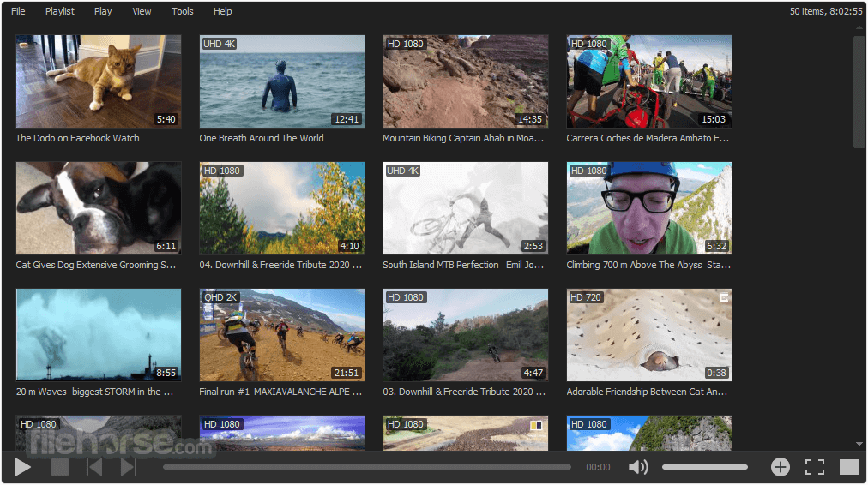The height and width of the screenshot is (485, 868).
Task: Click the title 'South Island MTB Perfection Emil Jo...'
Action: (x=463, y=265)
